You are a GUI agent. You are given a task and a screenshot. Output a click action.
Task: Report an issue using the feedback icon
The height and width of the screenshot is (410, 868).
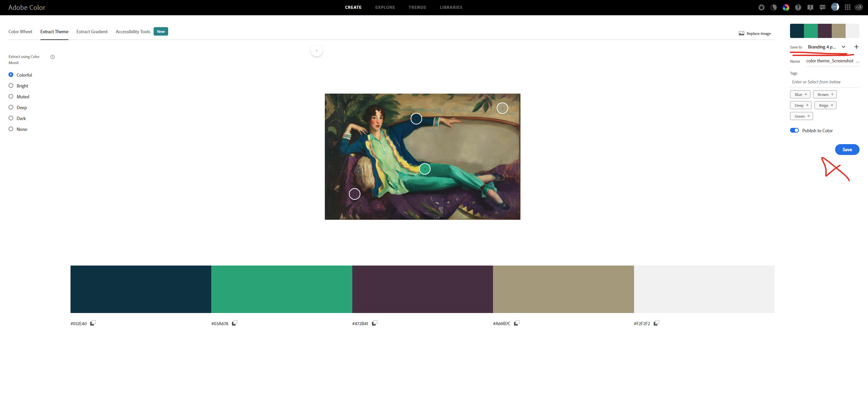point(810,7)
